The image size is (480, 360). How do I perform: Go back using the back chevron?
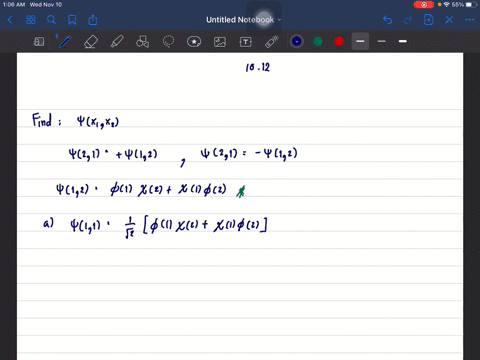click(x=10, y=20)
